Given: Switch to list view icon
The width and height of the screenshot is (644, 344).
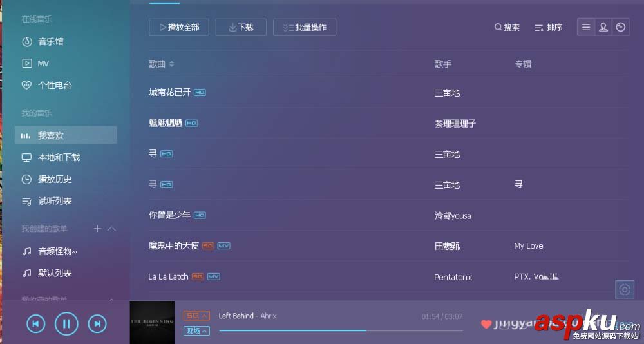Looking at the screenshot, I should click(586, 27).
